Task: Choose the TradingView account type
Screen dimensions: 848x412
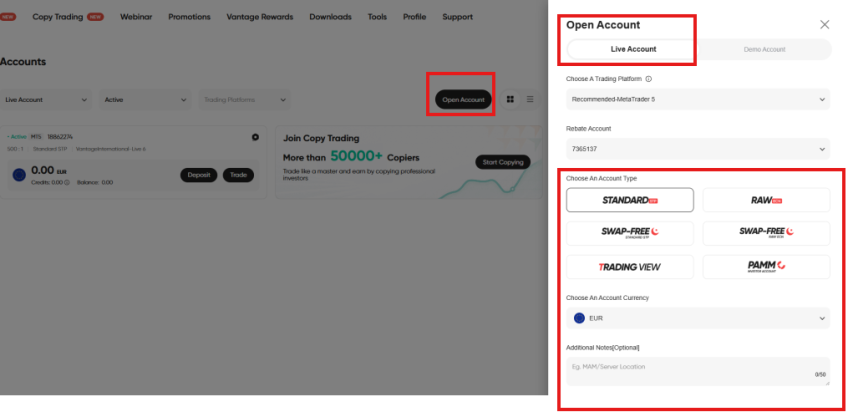Action: pyautogui.click(x=630, y=267)
